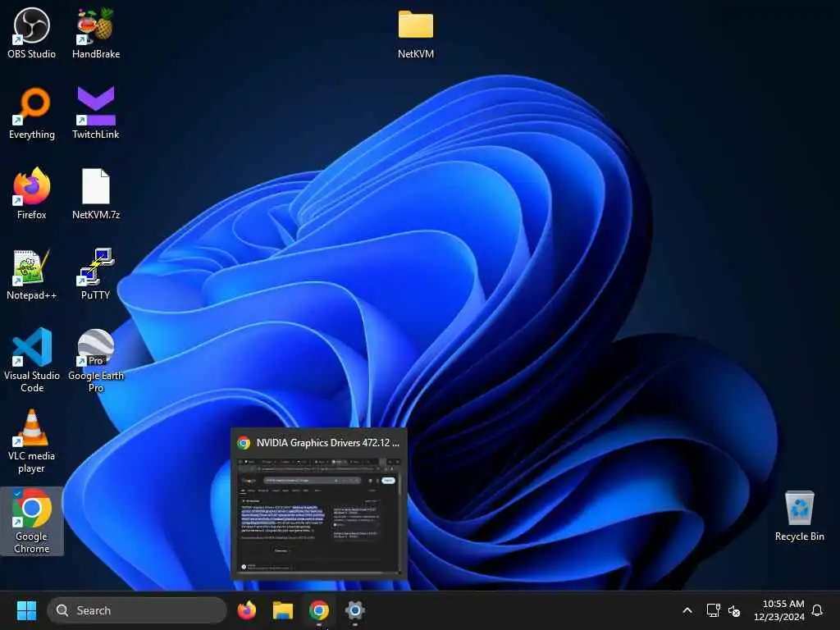Open the OBS Studio desktop shortcut
Screen dimensions: 840x630
(32, 32)
